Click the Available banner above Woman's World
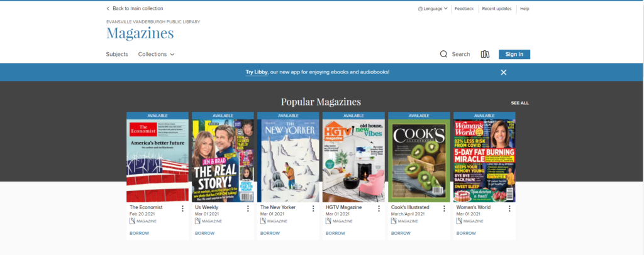This screenshot has height=255, width=644. pyautogui.click(x=484, y=116)
